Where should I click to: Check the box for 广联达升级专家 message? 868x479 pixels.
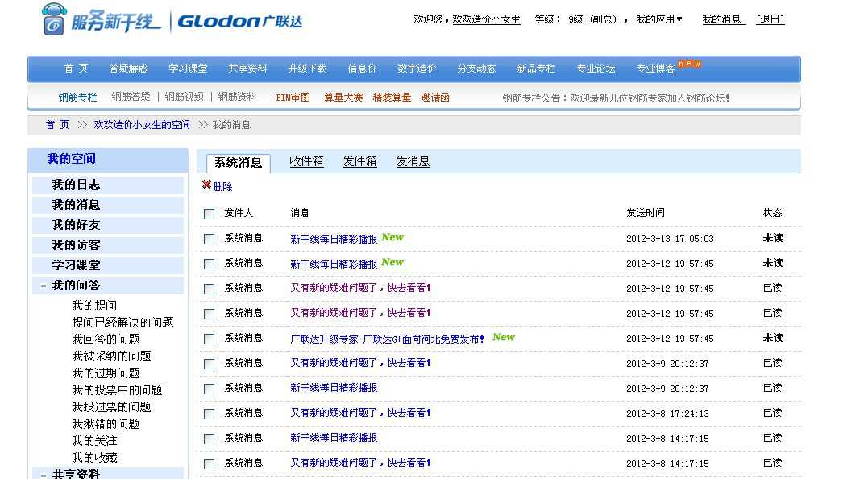pos(210,339)
